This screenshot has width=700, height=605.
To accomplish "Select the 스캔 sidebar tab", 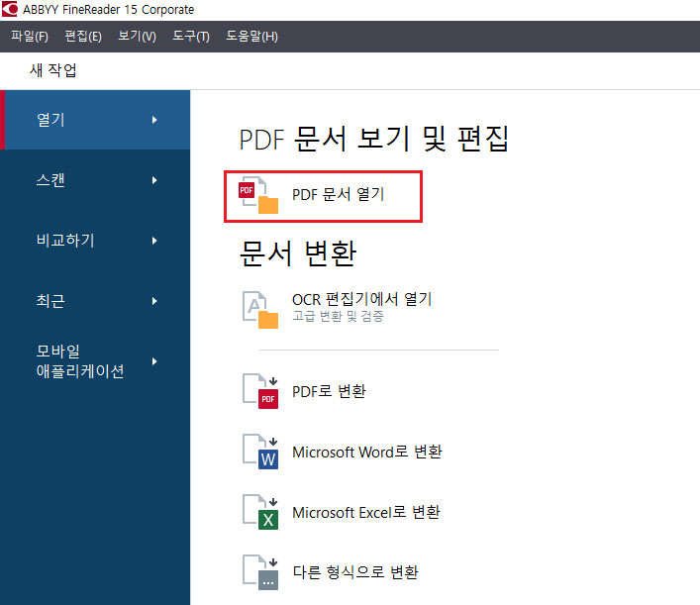I will (95, 180).
